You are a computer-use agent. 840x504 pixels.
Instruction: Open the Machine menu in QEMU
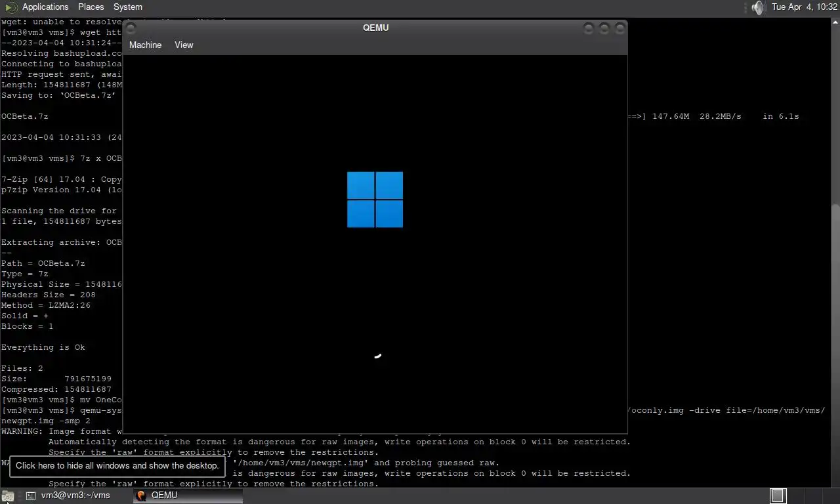[145, 45]
